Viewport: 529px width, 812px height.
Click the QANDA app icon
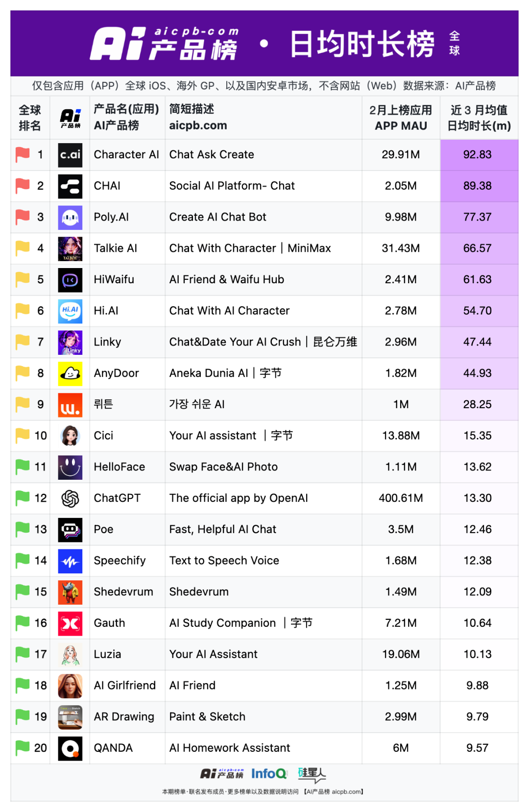point(70,748)
